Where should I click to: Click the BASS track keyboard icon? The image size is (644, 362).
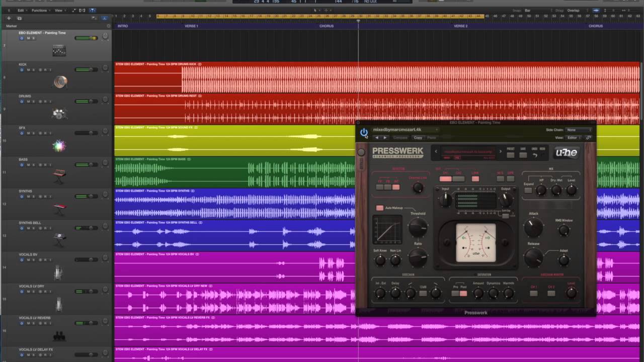pos(59,176)
